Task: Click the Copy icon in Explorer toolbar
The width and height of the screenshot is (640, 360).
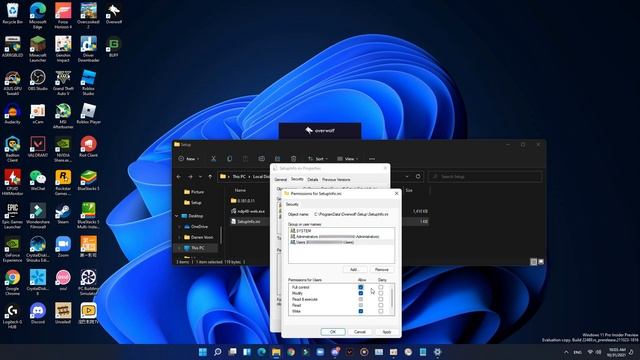Action: click(x=229, y=159)
